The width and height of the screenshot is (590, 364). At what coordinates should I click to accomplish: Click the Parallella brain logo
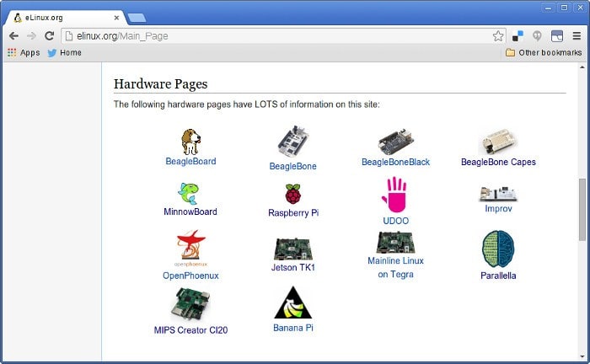498,249
